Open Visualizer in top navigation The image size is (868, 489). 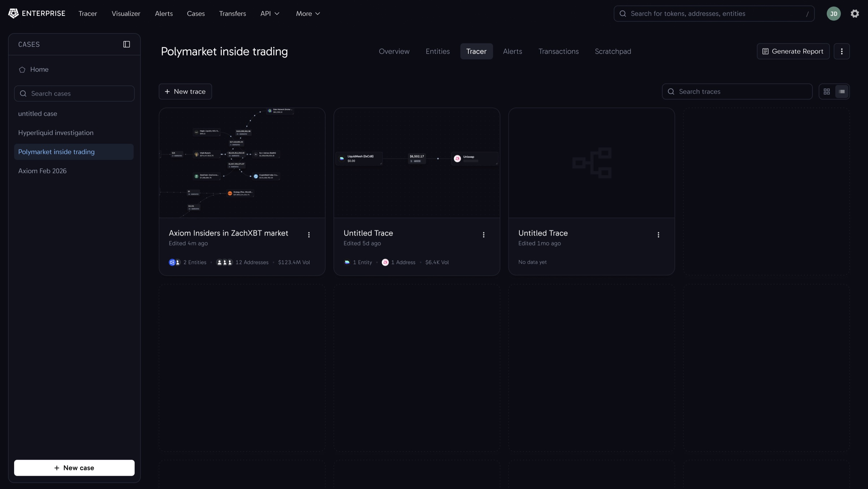[126, 13]
